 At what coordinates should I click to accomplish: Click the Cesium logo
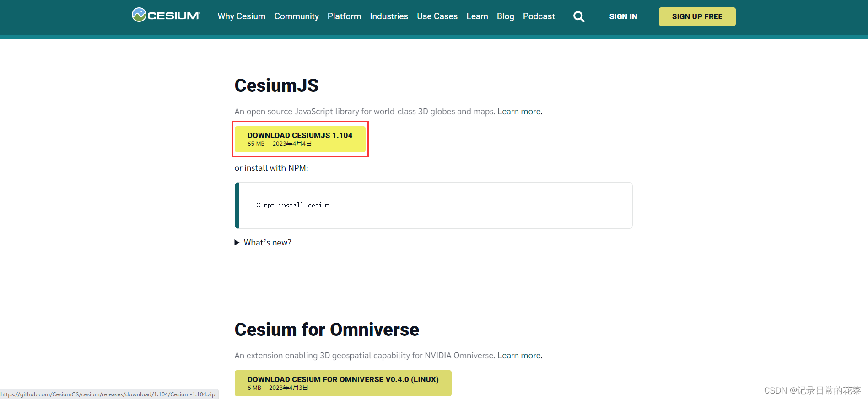(x=166, y=15)
